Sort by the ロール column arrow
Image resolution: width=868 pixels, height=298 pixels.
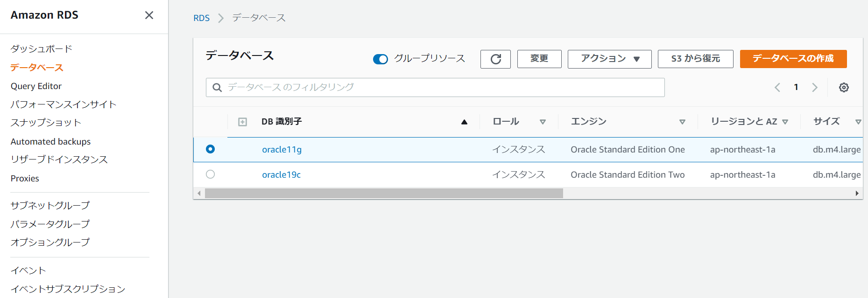[x=543, y=122]
